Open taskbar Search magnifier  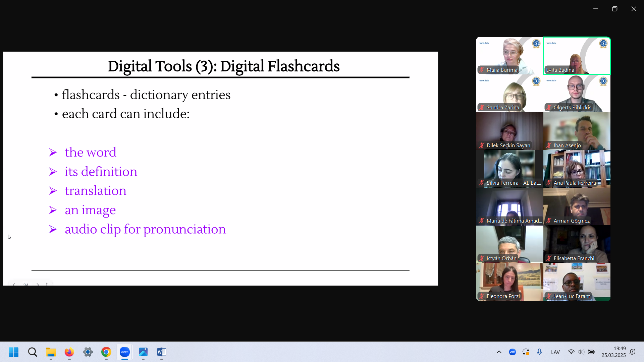pos(32,352)
